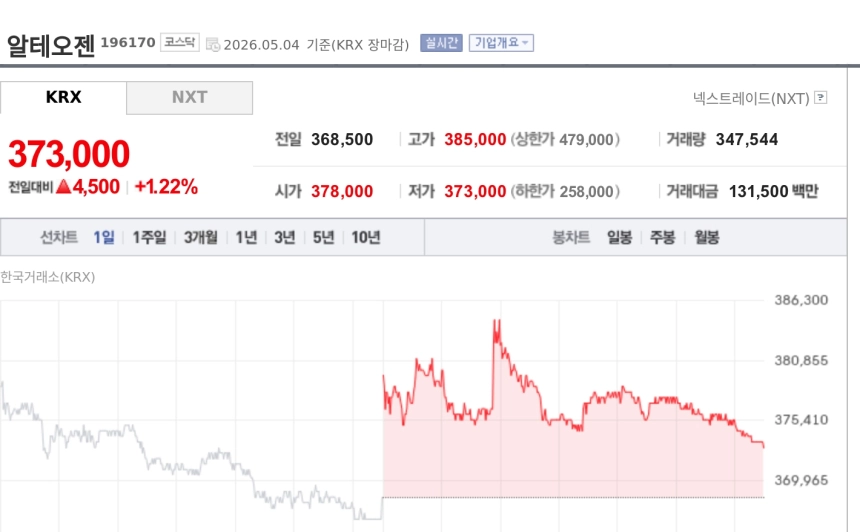This screenshot has width=860, height=532.
Task: Select the 1주일 chart period
Action: point(149,237)
